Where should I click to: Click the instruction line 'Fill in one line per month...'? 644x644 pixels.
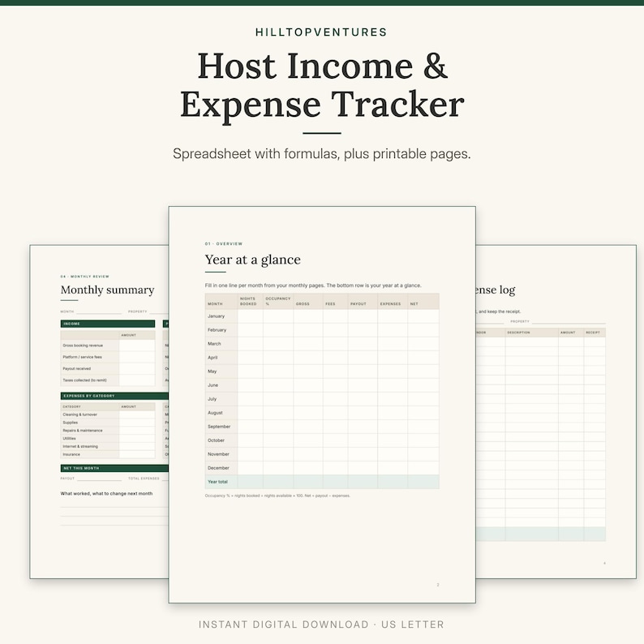point(313,285)
